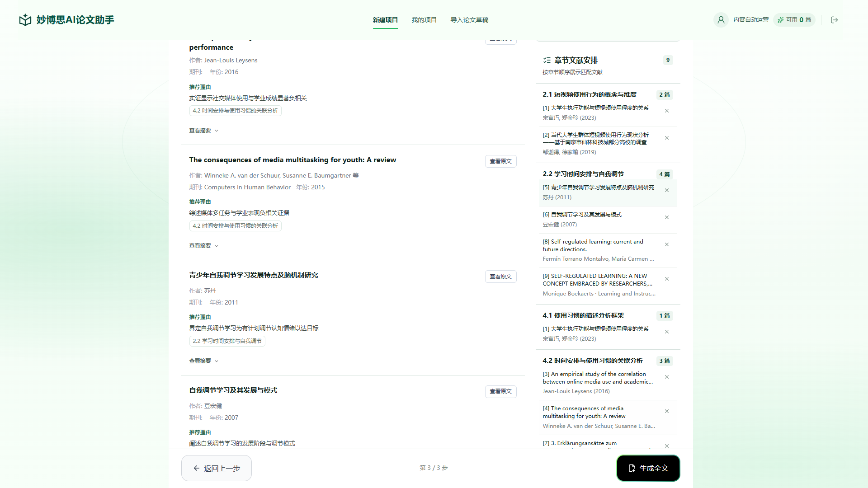The image size is (868, 488).
Task: Remove reference [4] The consequences of media multitasking
Action: (667, 412)
